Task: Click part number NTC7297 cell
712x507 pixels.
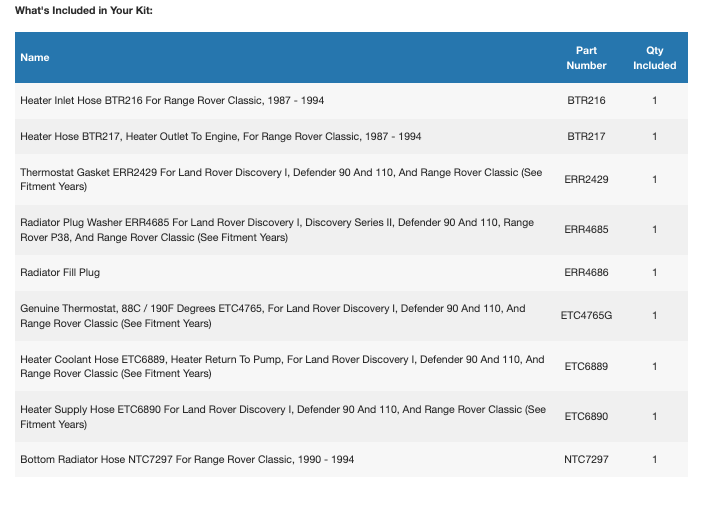Action: pyautogui.click(x=586, y=459)
